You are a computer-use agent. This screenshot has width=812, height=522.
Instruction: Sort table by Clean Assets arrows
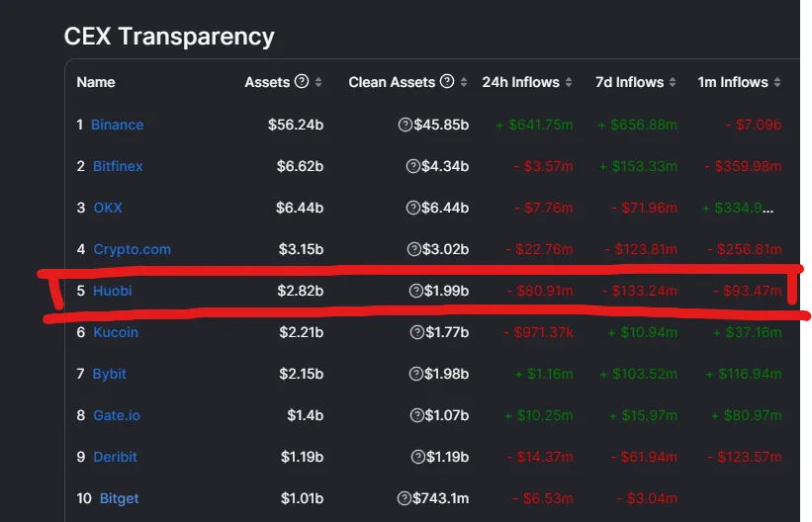pyautogui.click(x=464, y=82)
